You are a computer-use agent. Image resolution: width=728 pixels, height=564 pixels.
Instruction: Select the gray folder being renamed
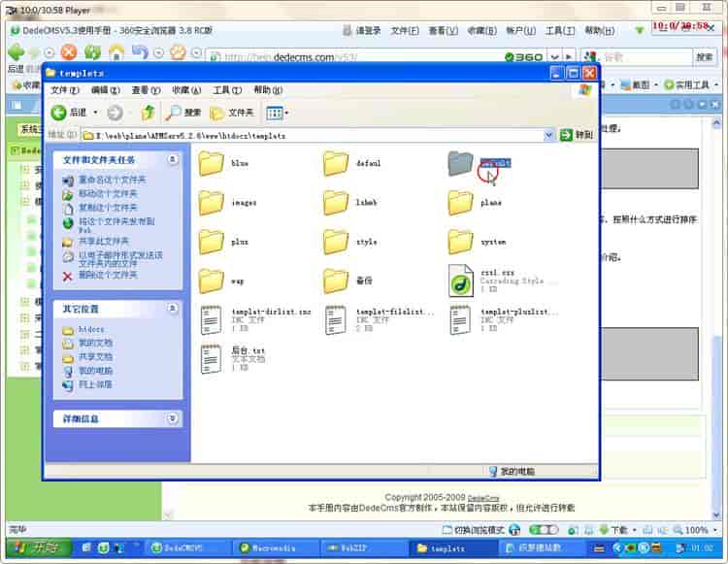(x=460, y=163)
